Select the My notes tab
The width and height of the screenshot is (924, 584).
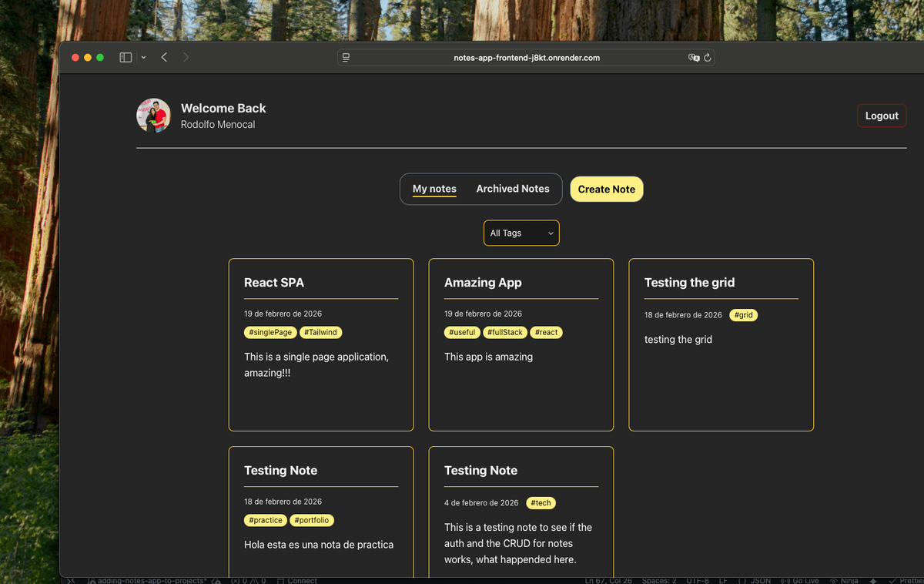[434, 189]
